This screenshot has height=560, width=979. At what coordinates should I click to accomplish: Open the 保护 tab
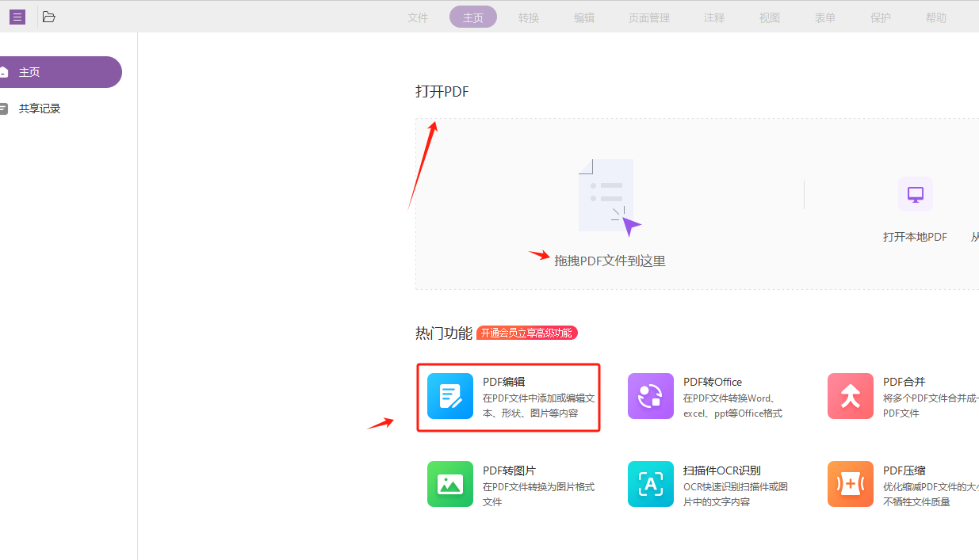(x=880, y=17)
